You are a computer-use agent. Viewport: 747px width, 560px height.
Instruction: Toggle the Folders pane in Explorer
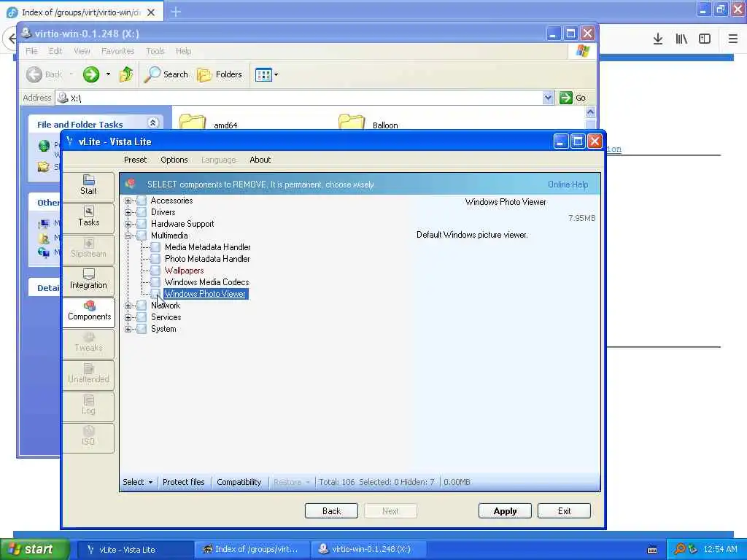(220, 74)
